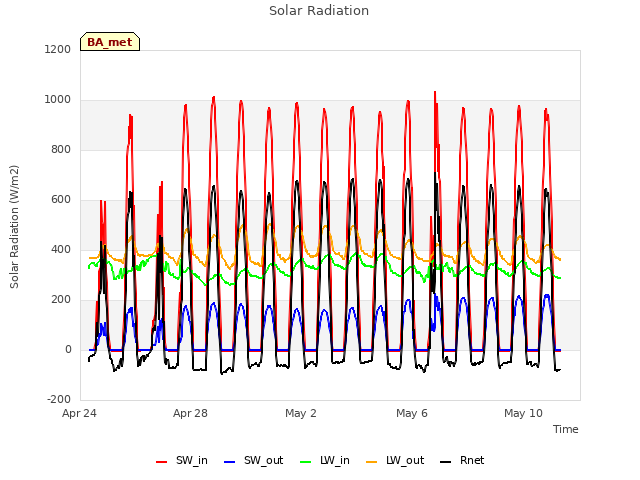Click the May 6 x-axis tick label

[412, 413]
